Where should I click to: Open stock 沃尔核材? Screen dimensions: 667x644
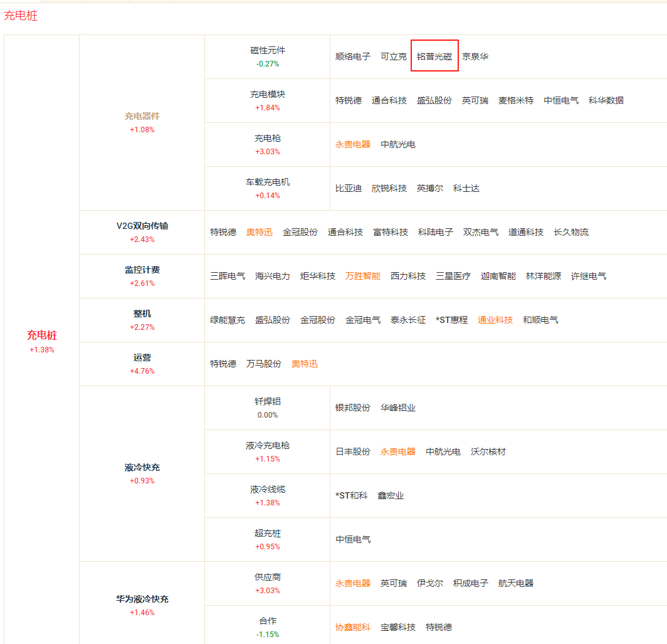[488, 451]
